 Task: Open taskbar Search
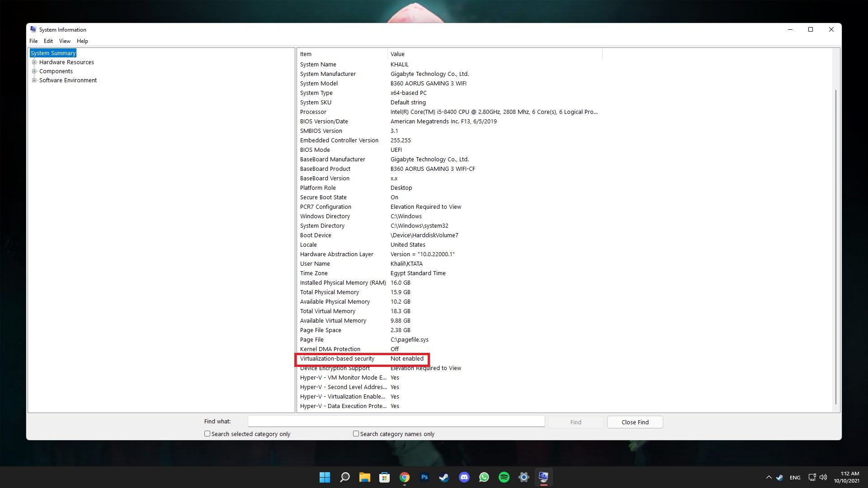[x=344, y=477]
